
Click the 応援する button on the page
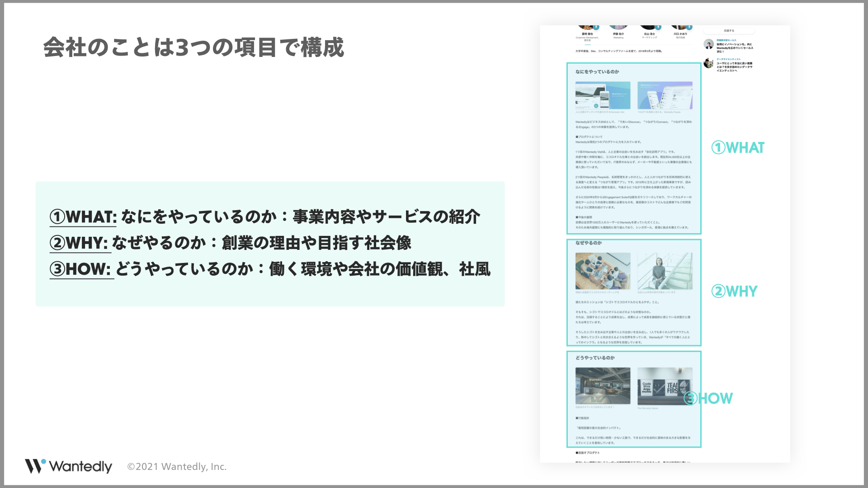729,31
